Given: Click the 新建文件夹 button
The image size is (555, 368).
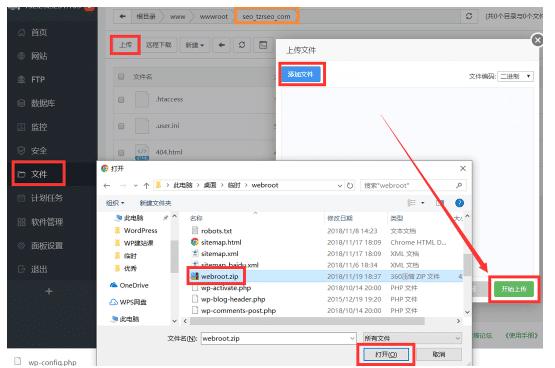Looking at the screenshot, I should (x=155, y=203).
